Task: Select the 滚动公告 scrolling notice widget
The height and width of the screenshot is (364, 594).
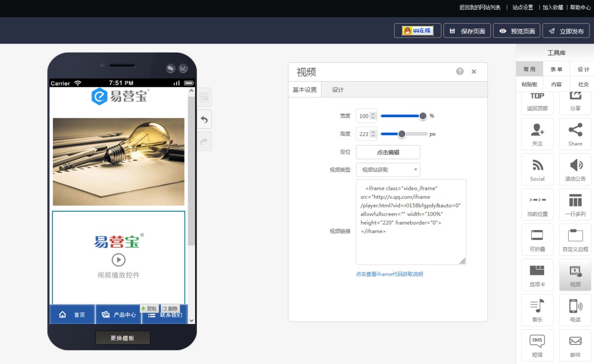Action: tap(575, 169)
